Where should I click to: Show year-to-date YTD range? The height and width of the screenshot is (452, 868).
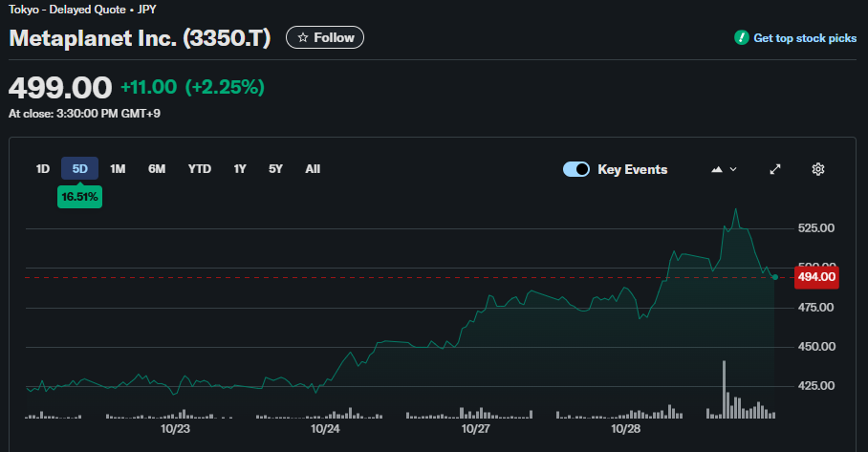pyautogui.click(x=199, y=169)
